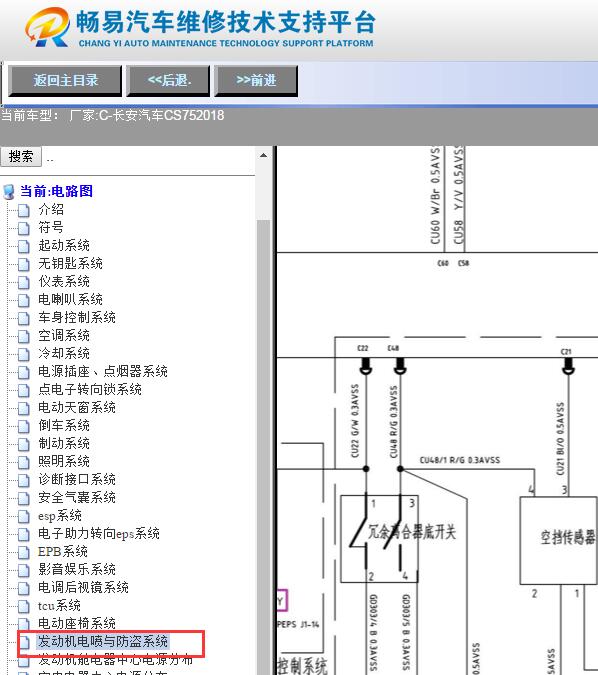The height and width of the screenshot is (675, 598).
Task: Click the document icon beside EPB系统
Action: coord(24,553)
